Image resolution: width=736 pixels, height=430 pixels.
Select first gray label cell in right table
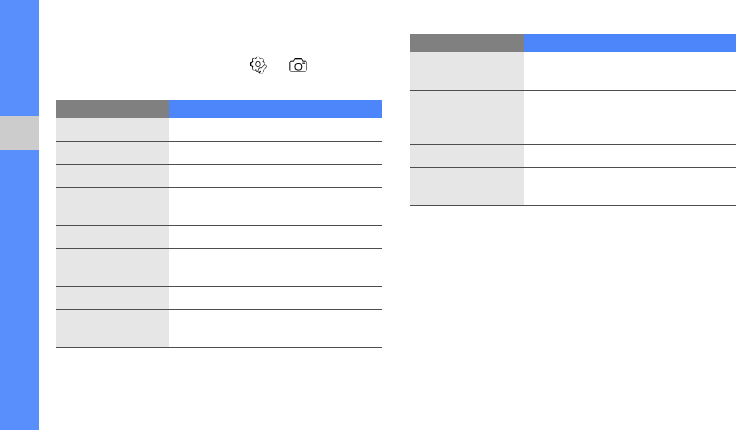(x=466, y=70)
